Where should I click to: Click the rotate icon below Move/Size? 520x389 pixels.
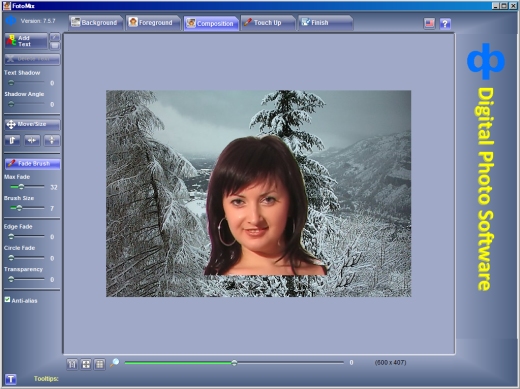(x=12, y=140)
